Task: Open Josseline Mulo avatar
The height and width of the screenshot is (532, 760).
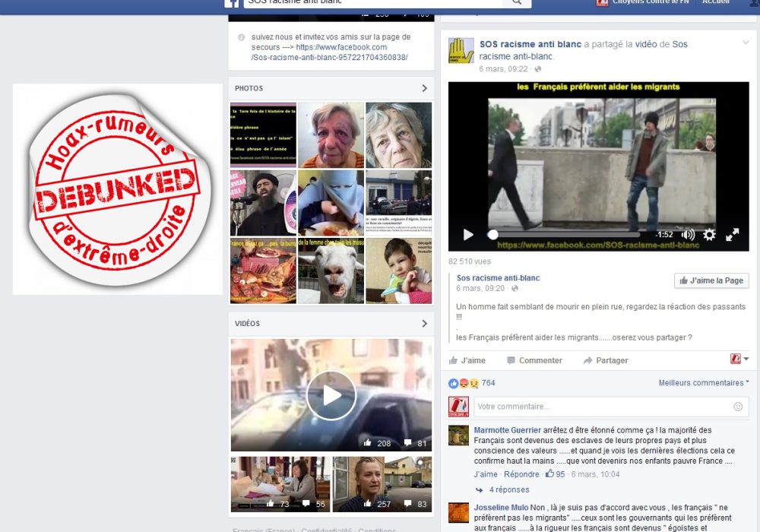Action: pyautogui.click(x=458, y=512)
